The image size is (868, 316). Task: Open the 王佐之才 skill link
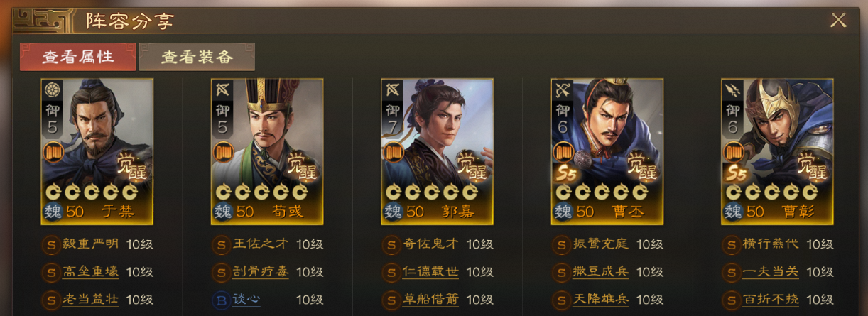[261, 244]
